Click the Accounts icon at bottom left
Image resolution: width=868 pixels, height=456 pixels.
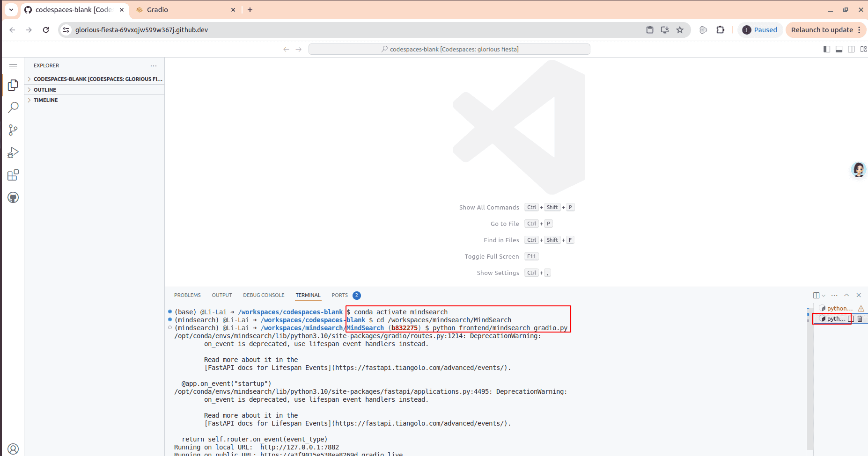13,449
